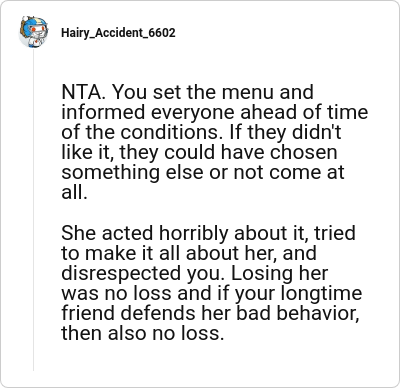Click the line "was no loss and if your longtime"
This screenshot has height=388, width=400.
click(x=212, y=293)
